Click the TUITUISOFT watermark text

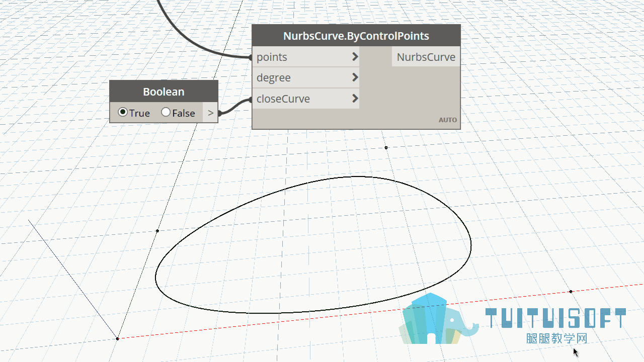click(x=555, y=318)
